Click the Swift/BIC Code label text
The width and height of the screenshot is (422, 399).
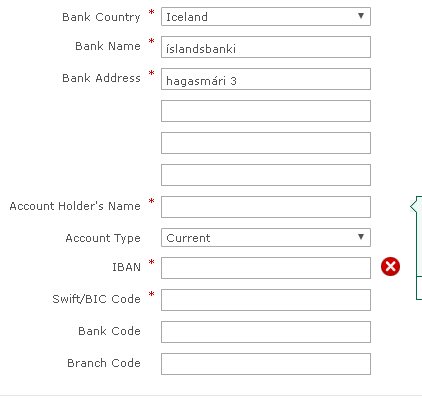tap(96, 299)
